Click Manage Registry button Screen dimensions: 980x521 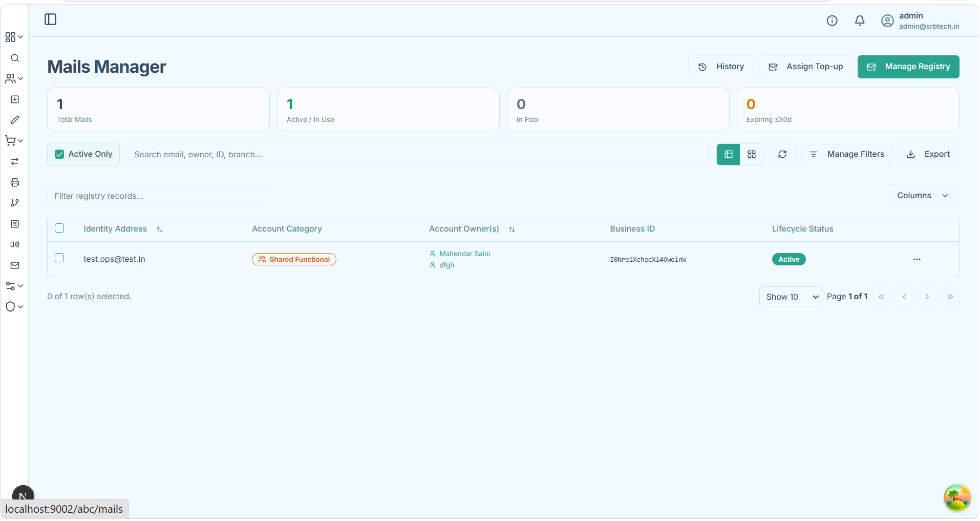coord(908,67)
